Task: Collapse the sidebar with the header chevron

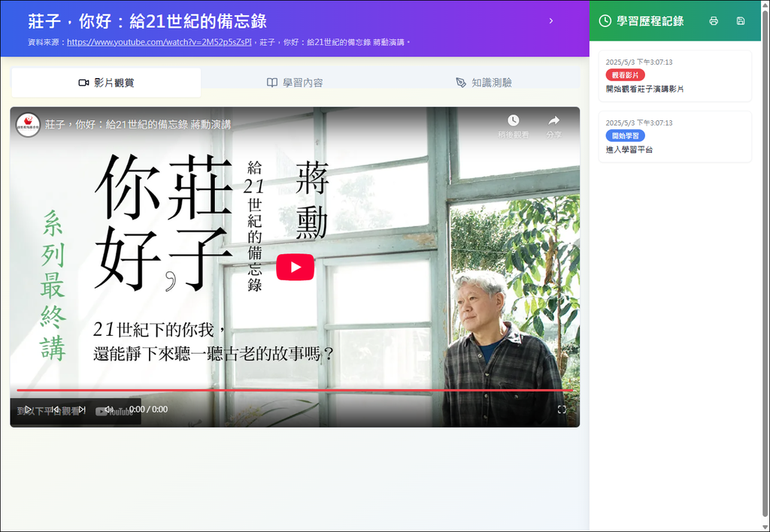Action: tap(551, 20)
